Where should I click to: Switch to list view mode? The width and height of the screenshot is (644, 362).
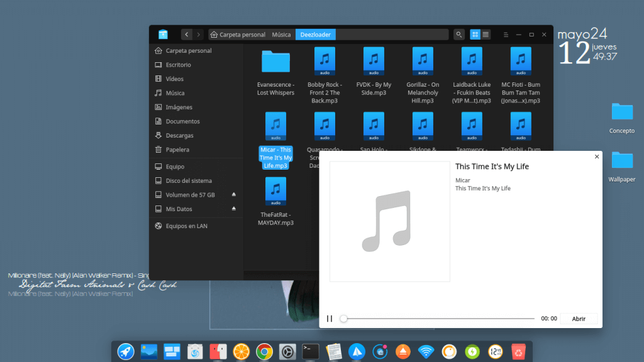[486, 35]
